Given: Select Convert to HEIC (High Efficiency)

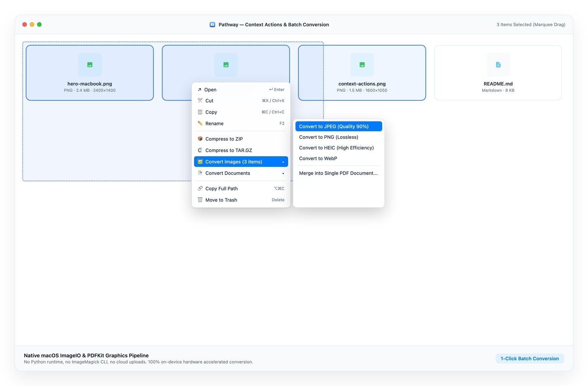Looking at the screenshot, I should pos(338,148).
